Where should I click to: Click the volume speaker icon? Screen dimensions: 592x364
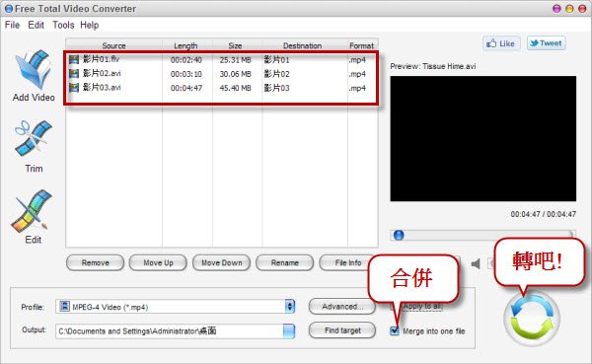click(x=476, y=264)
